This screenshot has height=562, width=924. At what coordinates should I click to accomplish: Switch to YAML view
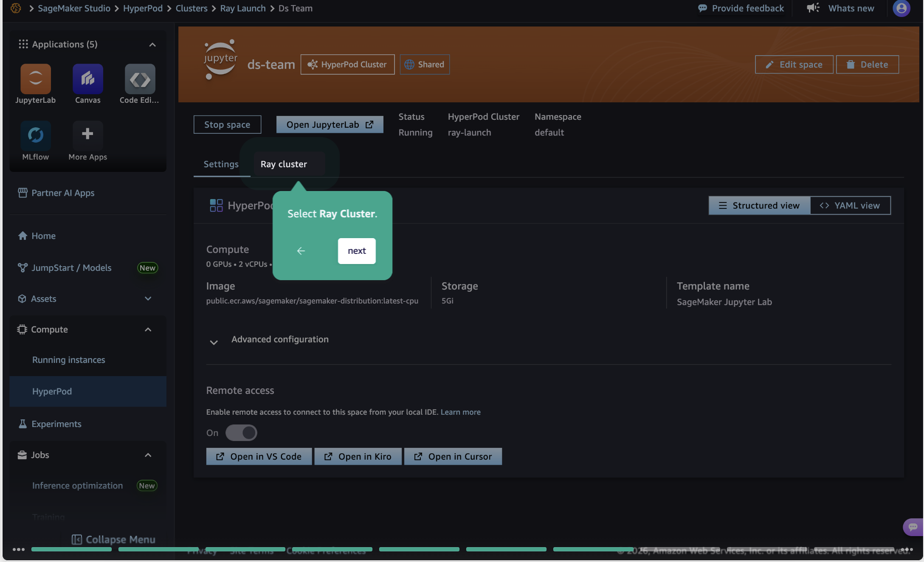[x=850, y=205]
